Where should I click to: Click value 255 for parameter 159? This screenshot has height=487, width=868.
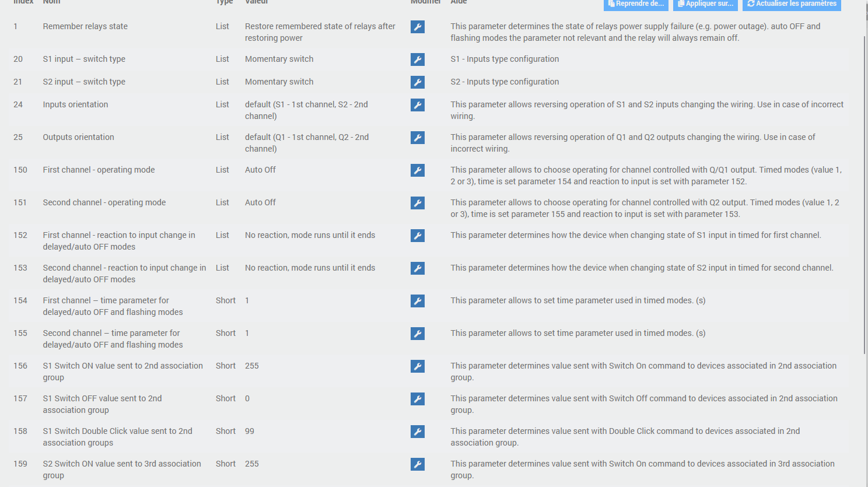252,464
